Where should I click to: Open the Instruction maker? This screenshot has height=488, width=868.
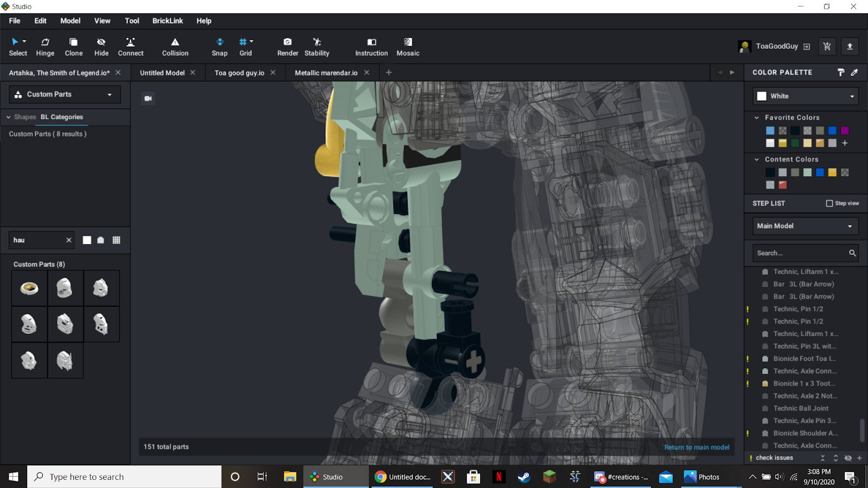(x=372, y=47)
